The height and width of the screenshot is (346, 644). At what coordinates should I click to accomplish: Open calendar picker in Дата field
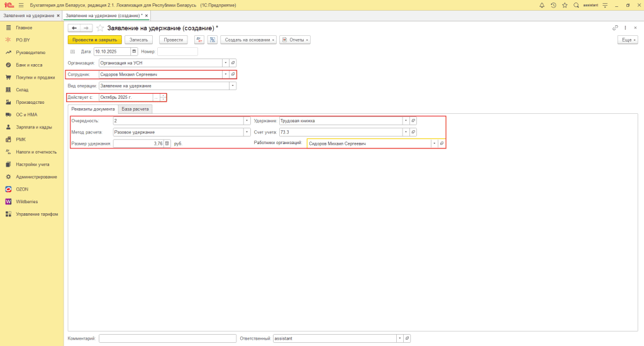pyautogui.click(x=134, y=52)
